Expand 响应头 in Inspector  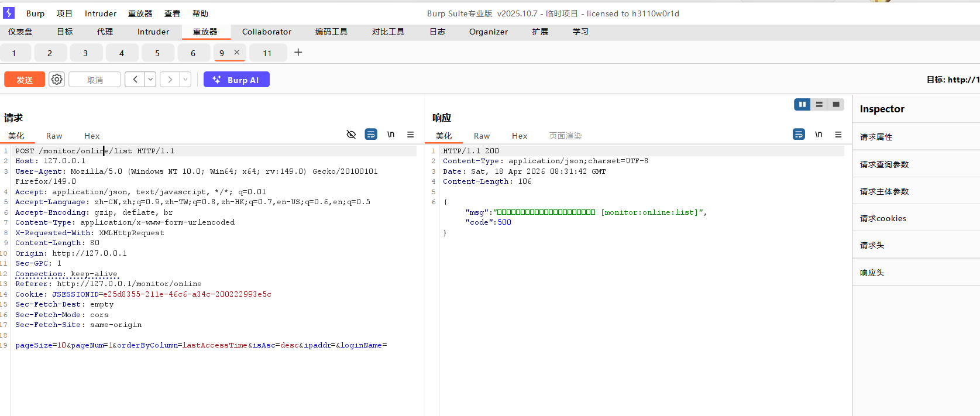(916, 273)
